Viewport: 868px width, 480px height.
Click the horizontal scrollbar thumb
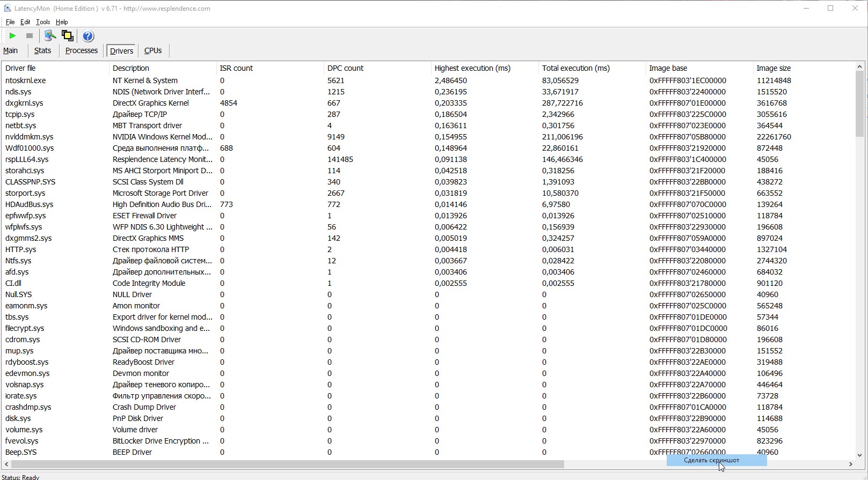pyautogui.click(x=288, y=464)
